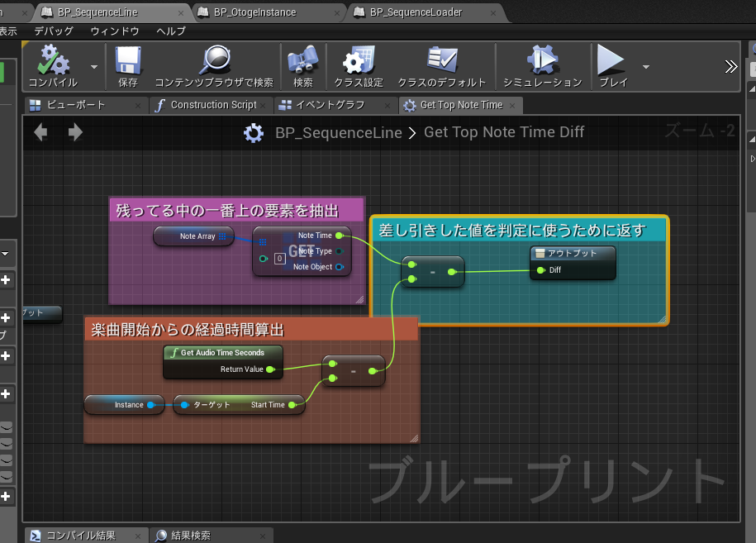
Task: Open the デバッグ menu
Action: coord(54,31)
